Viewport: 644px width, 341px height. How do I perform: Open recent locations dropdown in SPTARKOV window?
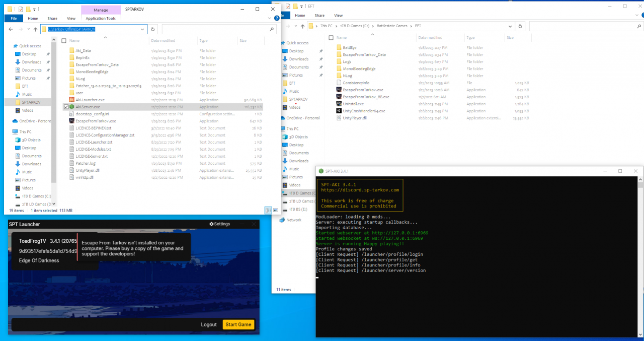point(28,29)
